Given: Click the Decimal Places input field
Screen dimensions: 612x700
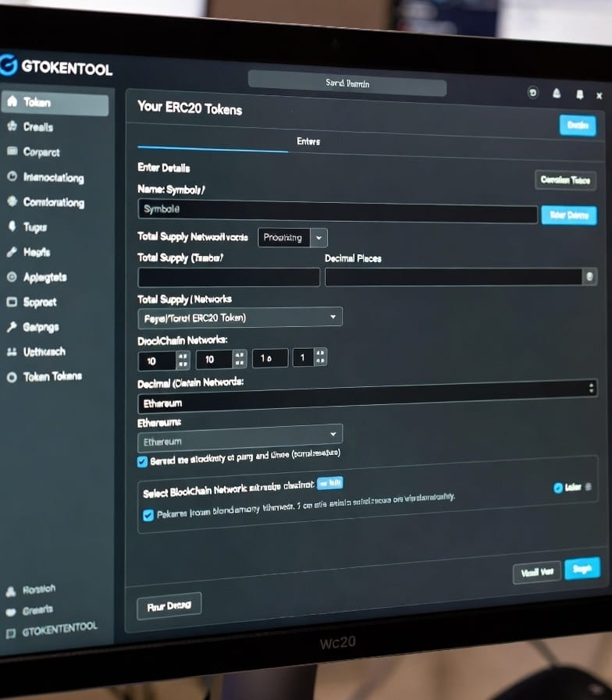Looking at the screenshot, I should tap(461, 277).
